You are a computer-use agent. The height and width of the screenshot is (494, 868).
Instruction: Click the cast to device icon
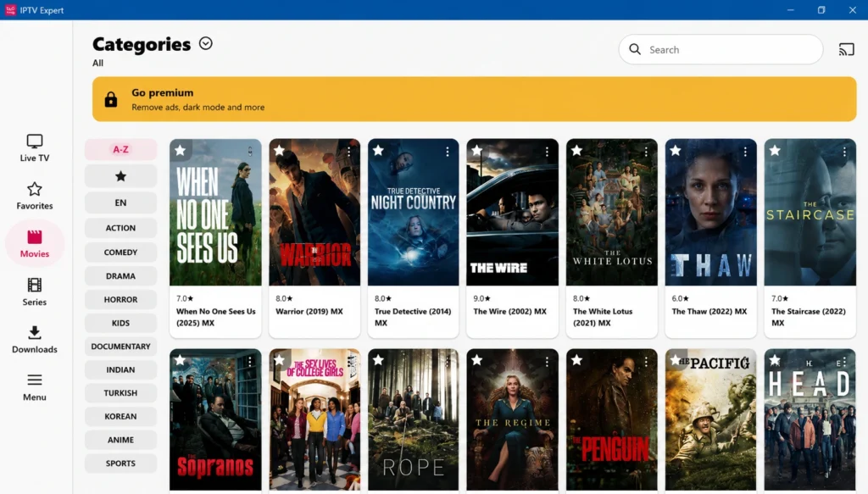tap(847, 50)
